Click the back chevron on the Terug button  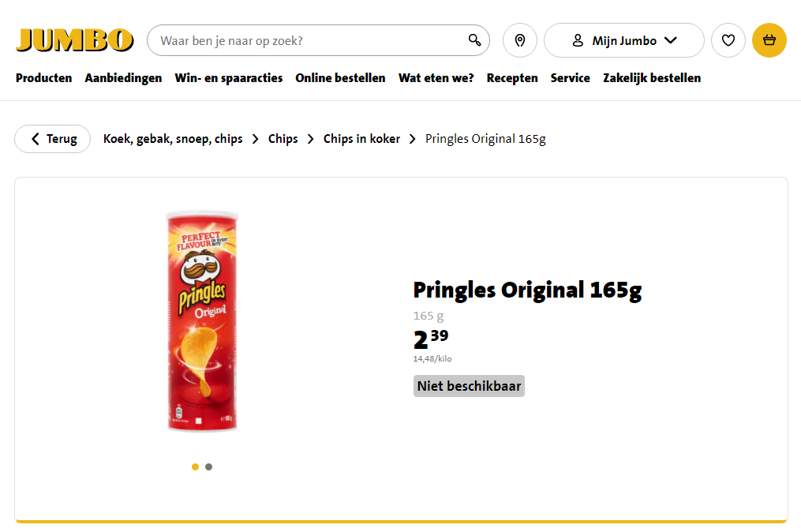point(35,138)
